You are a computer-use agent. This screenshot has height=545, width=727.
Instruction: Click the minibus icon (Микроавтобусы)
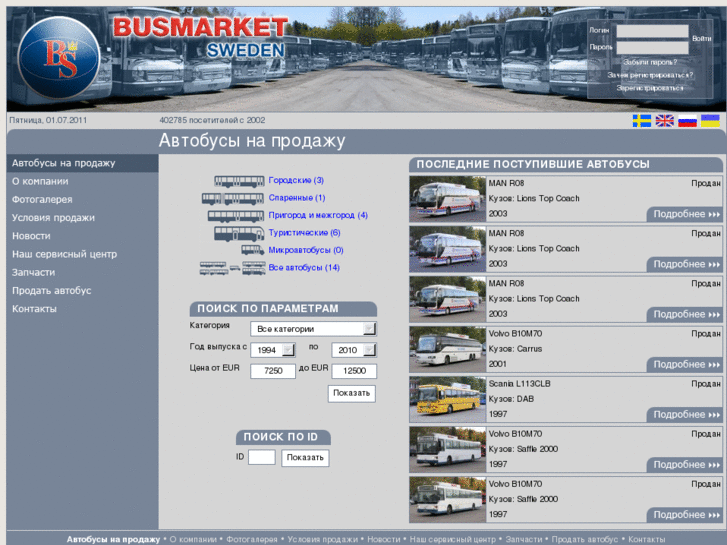pyautogui.click(x=253, y=250)
